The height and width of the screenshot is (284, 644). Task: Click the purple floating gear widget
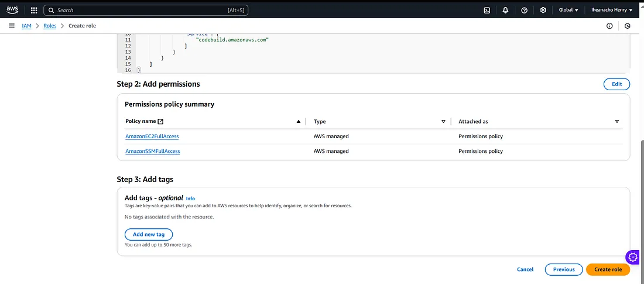[632, 257]
